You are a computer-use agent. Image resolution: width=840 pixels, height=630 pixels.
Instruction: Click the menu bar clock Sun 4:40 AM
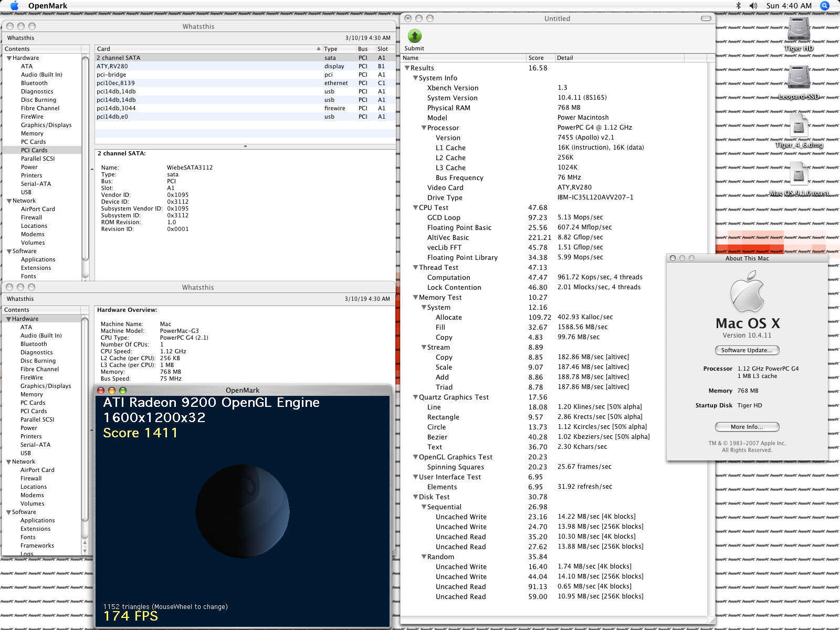point(789,6)
